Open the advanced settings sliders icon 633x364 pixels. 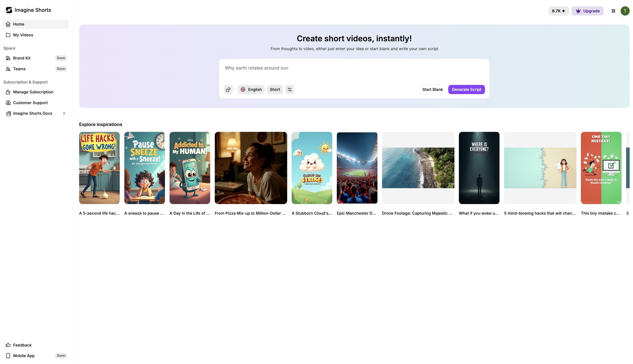click(290, 89)
